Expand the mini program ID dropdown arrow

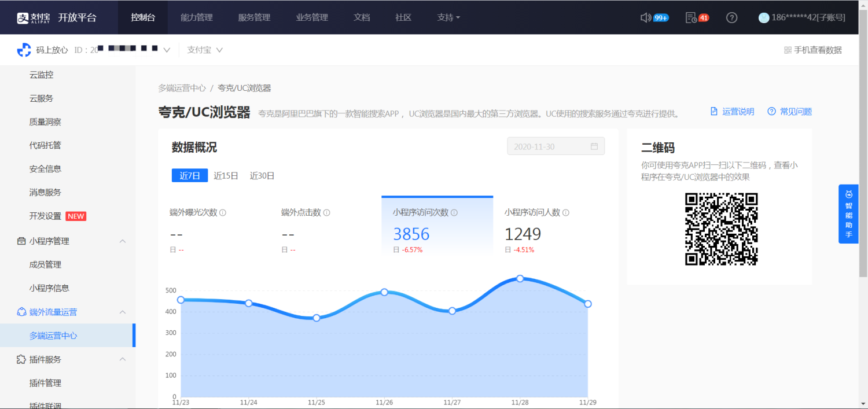coord(167,50)
